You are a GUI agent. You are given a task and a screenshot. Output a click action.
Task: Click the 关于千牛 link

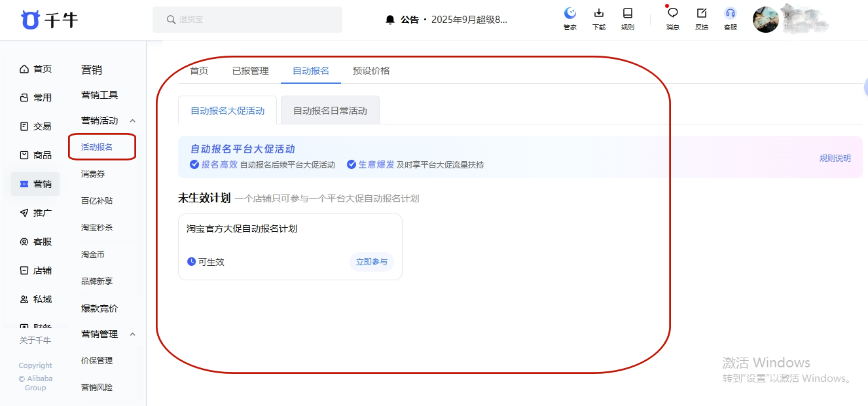tap(35, 340)
